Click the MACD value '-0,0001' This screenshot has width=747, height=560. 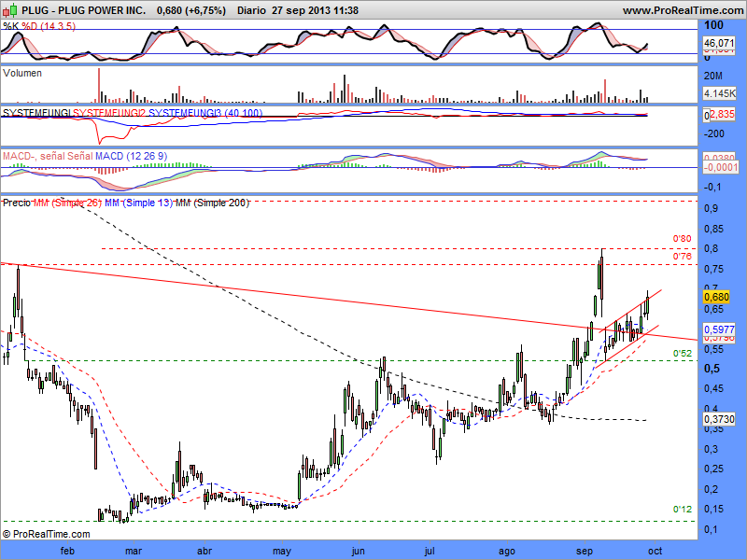point(721,167)
